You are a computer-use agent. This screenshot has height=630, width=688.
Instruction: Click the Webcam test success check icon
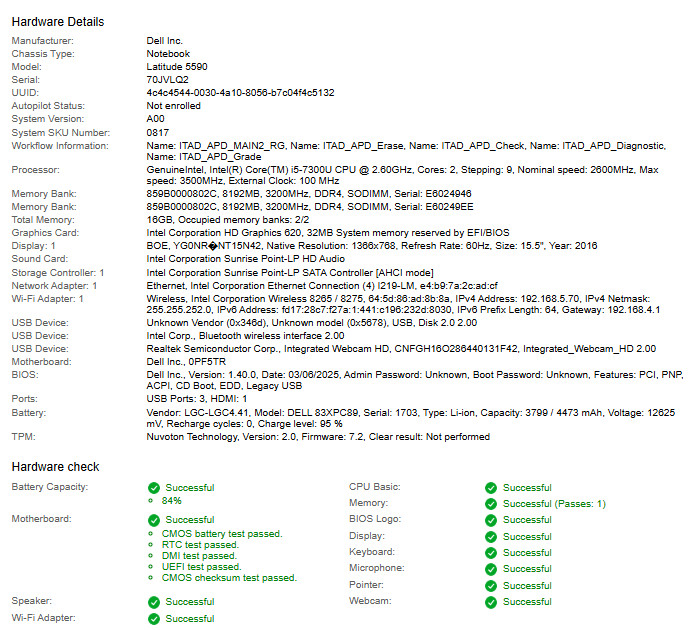point(491,602)
